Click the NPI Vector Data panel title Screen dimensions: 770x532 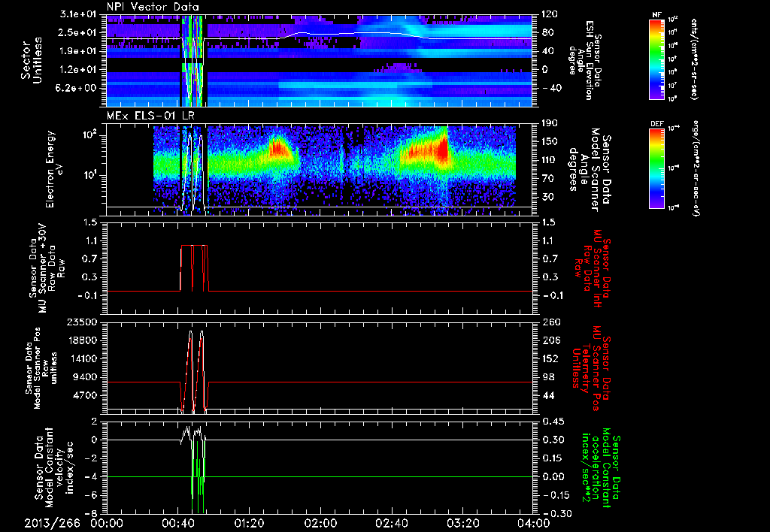point(153,7)
